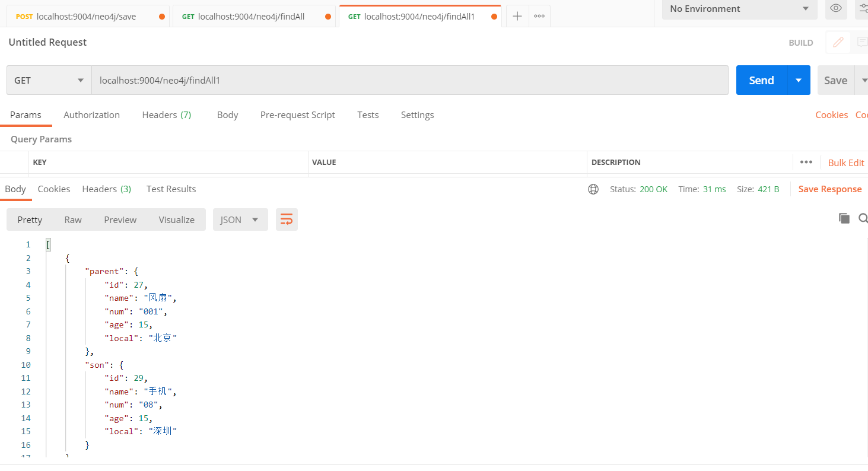Click the globe network information icon
Image resolution: width=868 pixels, height=471 pixels.
(x=593, y=189)
